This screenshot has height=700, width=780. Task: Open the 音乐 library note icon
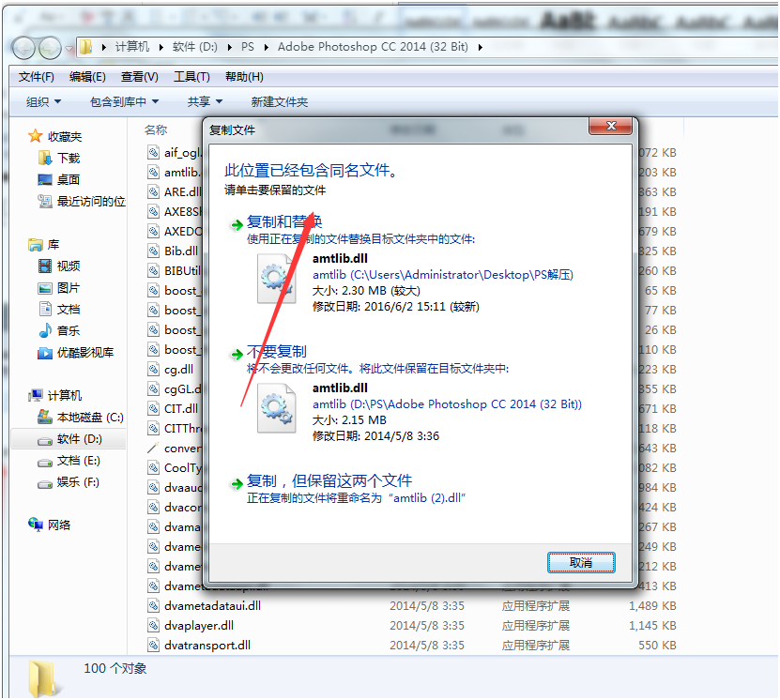tap(45, 330)
